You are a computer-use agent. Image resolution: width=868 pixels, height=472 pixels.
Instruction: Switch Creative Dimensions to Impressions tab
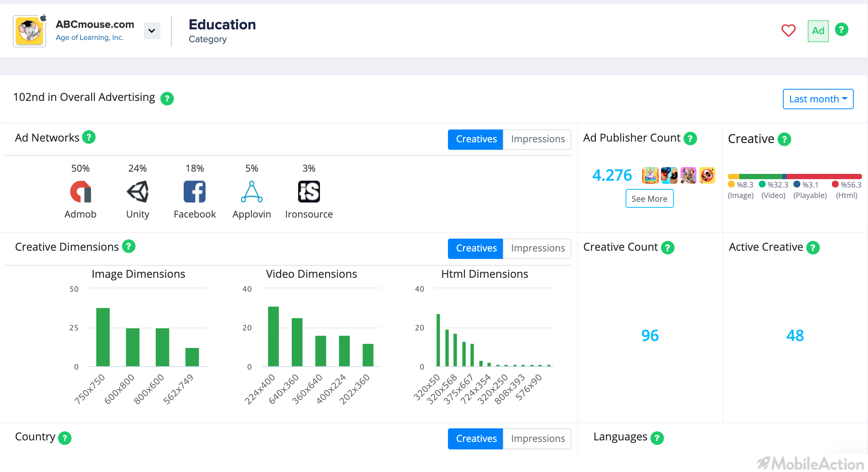(x=538, y=248)
